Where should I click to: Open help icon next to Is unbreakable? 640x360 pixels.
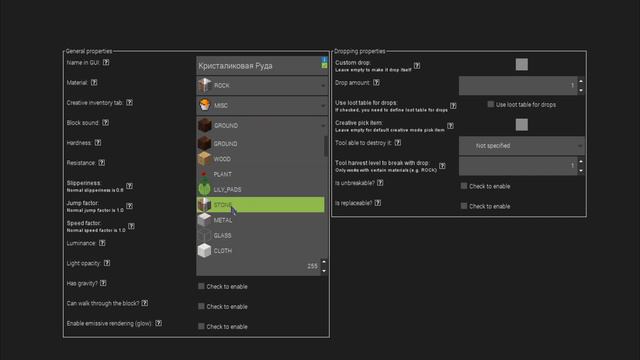[380, 182]
